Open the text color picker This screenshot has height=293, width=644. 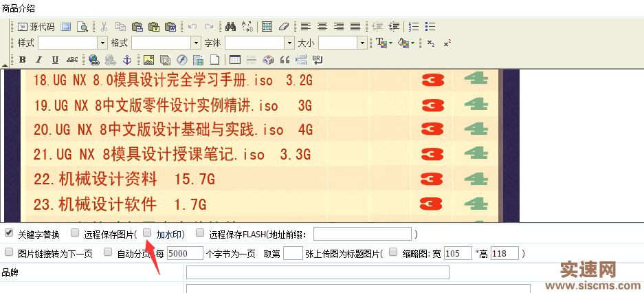pos(384,43)
